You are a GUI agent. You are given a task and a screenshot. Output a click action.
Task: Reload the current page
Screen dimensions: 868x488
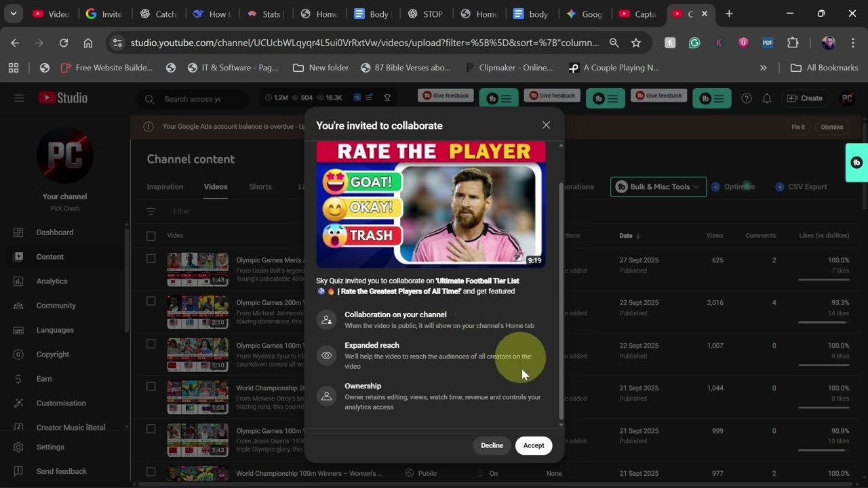click(64, 43)
